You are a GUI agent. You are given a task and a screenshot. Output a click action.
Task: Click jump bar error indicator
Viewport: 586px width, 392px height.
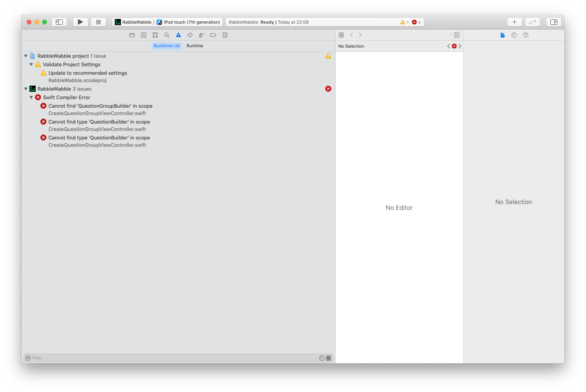click(x=454, y=46)
